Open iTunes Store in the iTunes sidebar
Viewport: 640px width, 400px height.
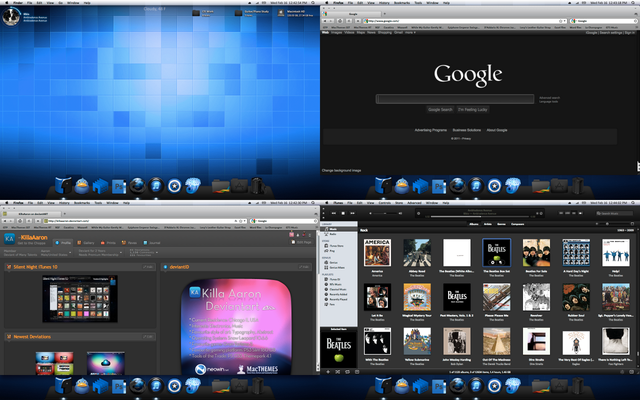pos(339,246)
